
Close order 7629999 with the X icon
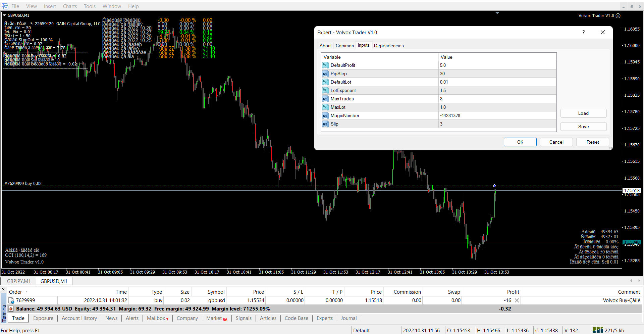[x=517, y=300]
